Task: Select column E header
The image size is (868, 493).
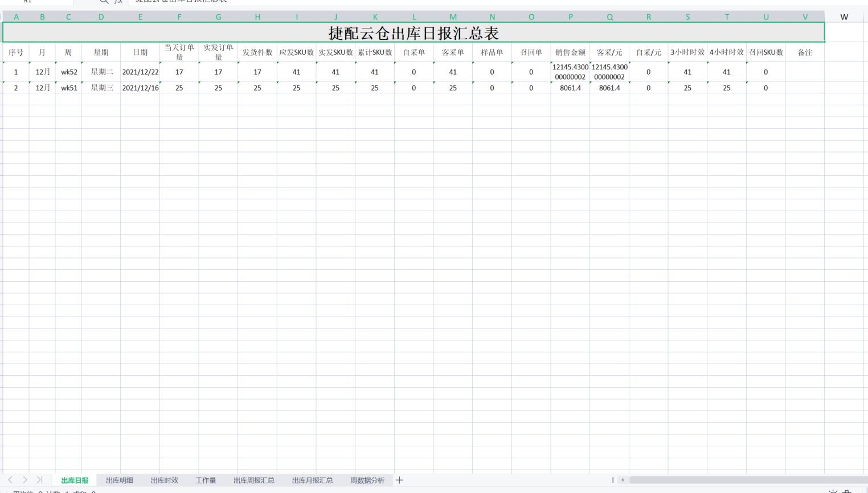Action: pos(140,17)
